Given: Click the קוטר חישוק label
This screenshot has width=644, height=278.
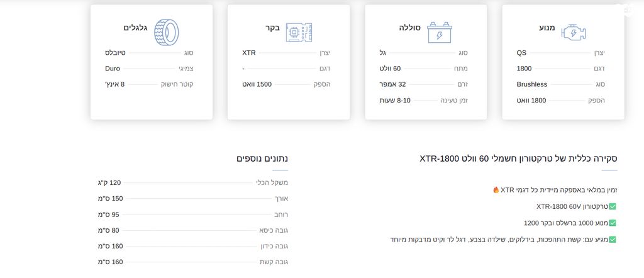Looking at the screenshot, I should (177, 84).
